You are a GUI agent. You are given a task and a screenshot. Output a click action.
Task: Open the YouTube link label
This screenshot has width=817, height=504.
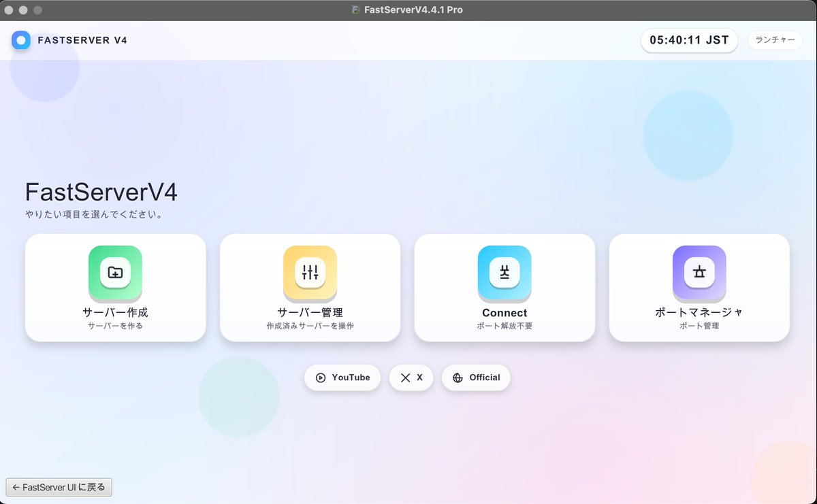(x=351, y=377)
